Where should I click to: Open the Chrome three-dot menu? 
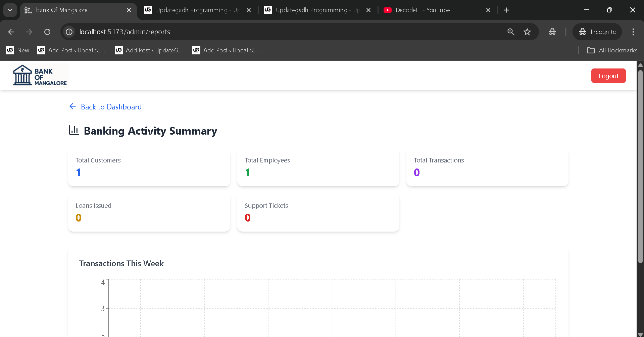coord(633,32)
